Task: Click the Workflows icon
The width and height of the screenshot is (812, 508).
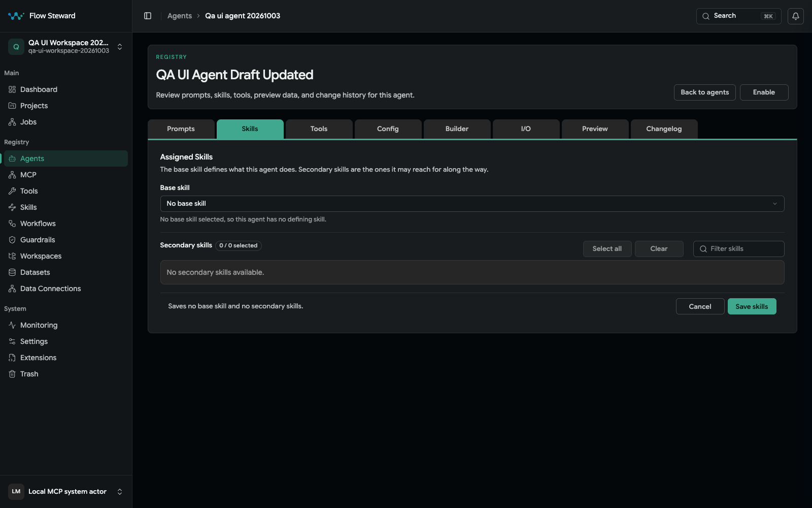Action: tap(12, 224)
